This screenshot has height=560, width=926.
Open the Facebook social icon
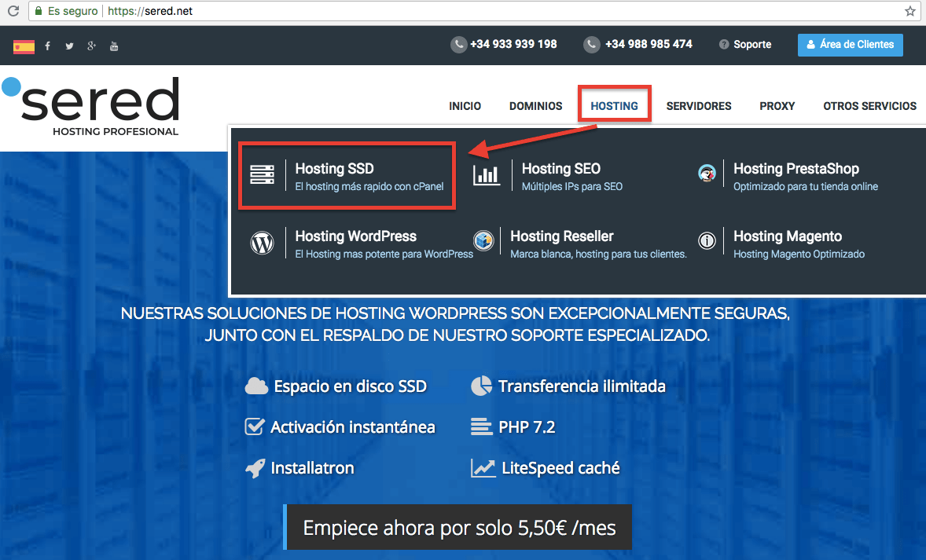[x=48, y=46]
